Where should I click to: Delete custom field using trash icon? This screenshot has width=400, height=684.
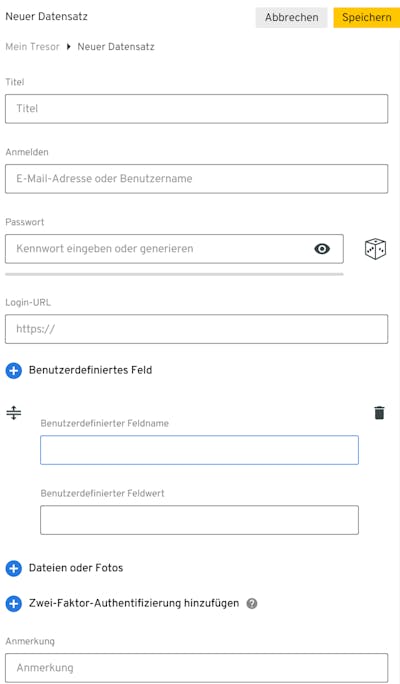click(379, 413)
